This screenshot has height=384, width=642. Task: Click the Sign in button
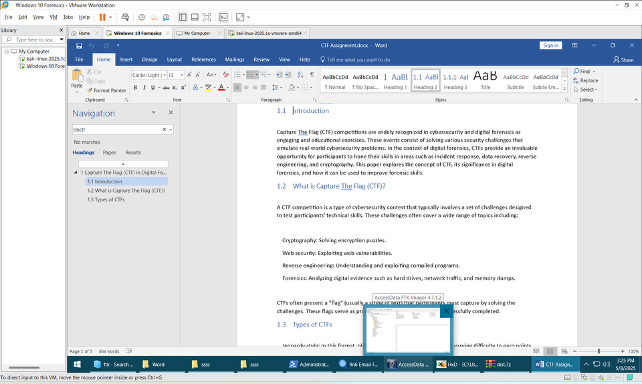[551, 45]
